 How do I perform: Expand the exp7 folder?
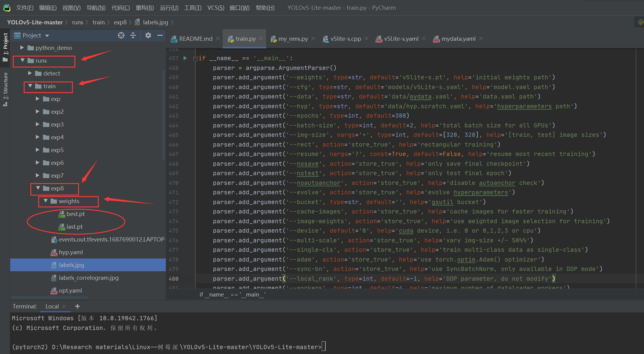(38, 175)
